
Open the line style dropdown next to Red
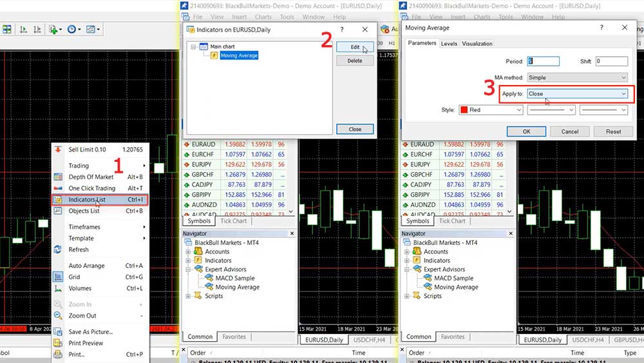point(551,110)
